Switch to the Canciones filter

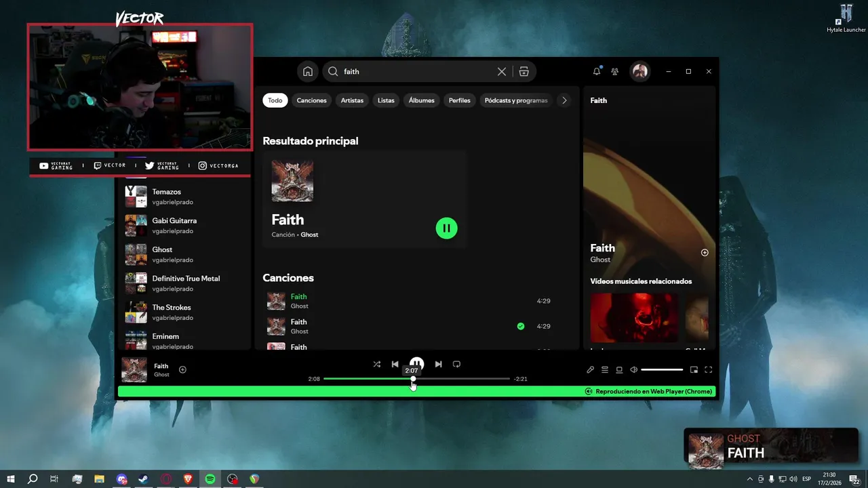pyautogui.click(x=312, y=100)
